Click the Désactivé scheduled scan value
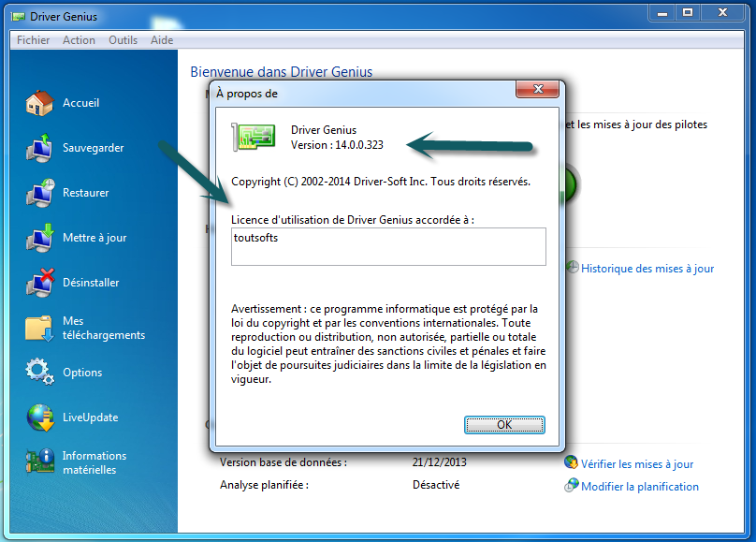 point(436,485)
